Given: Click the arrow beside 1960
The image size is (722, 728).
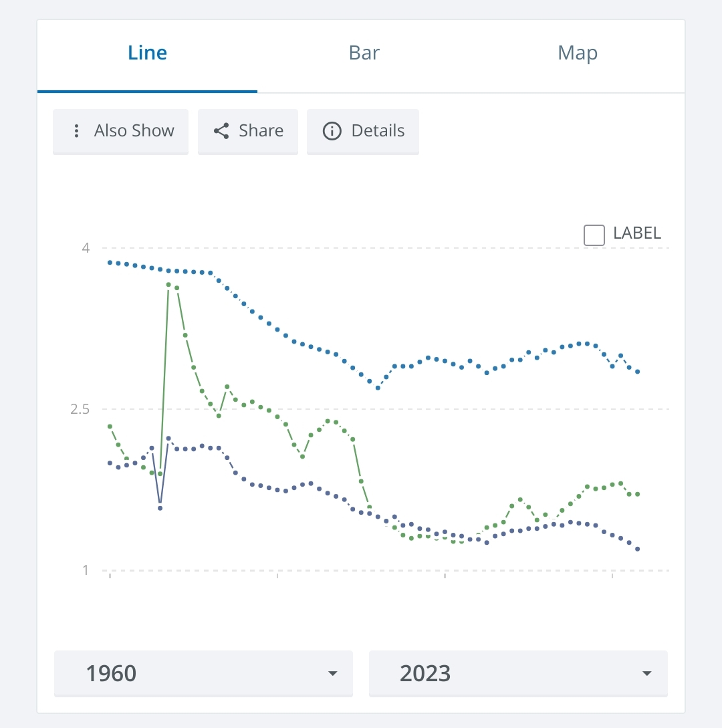Looking at the screenshot, I should pos(333,673).
